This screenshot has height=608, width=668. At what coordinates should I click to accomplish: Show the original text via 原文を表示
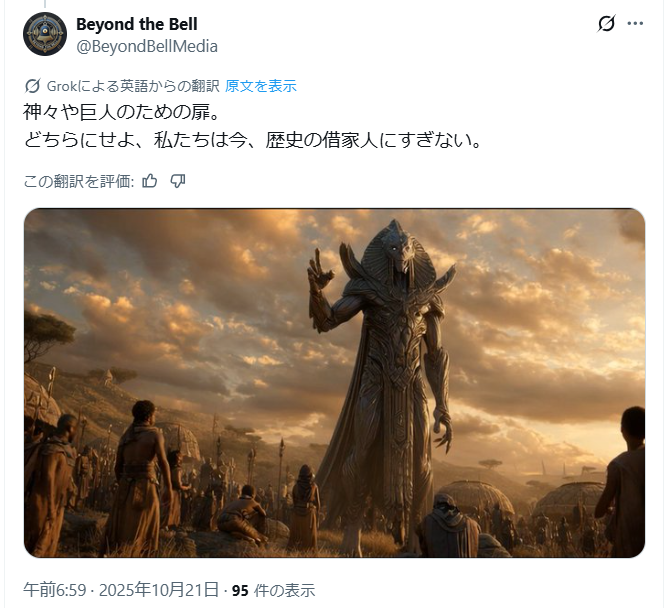click(260, 86)
